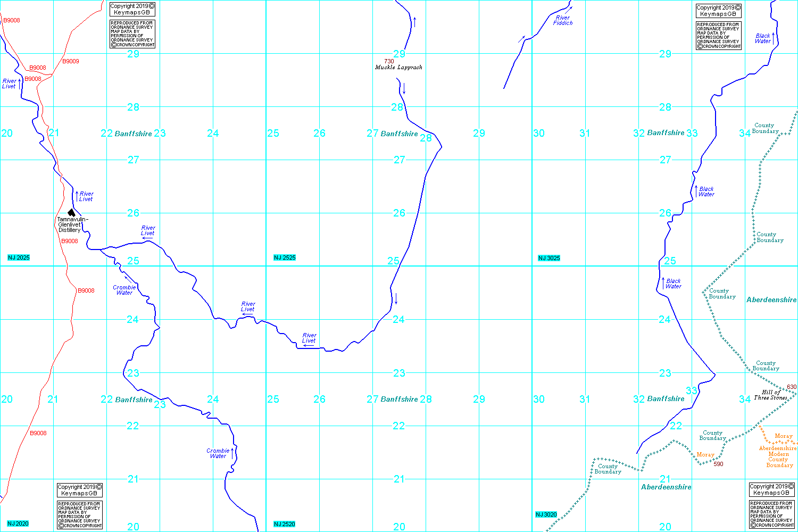798x532 pixels.
Task: Open the NJ 3020 tile label
Action: pos(546,514)
